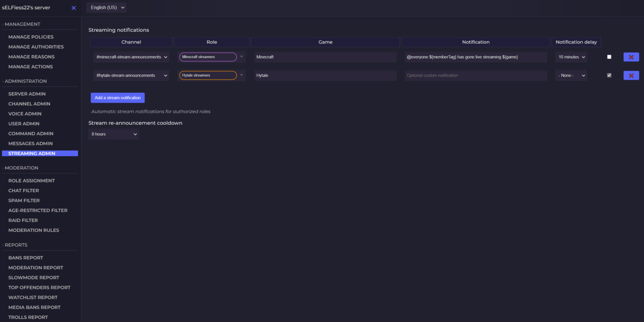This screenshot has height=322, width=644.
Task: Delete the Minecraft stream notification rule
Action: [x=631, y=57]
